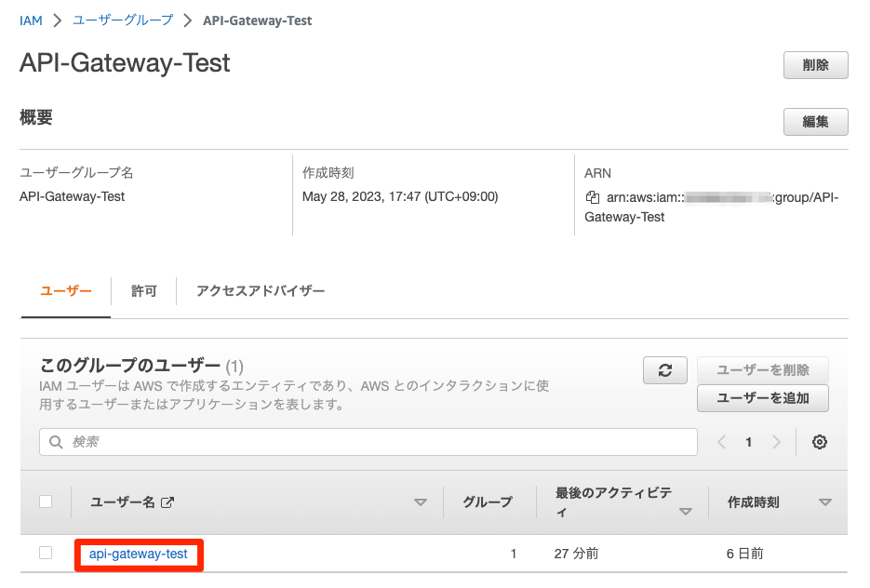Switch to the 許可 tab

pos(143,291)
